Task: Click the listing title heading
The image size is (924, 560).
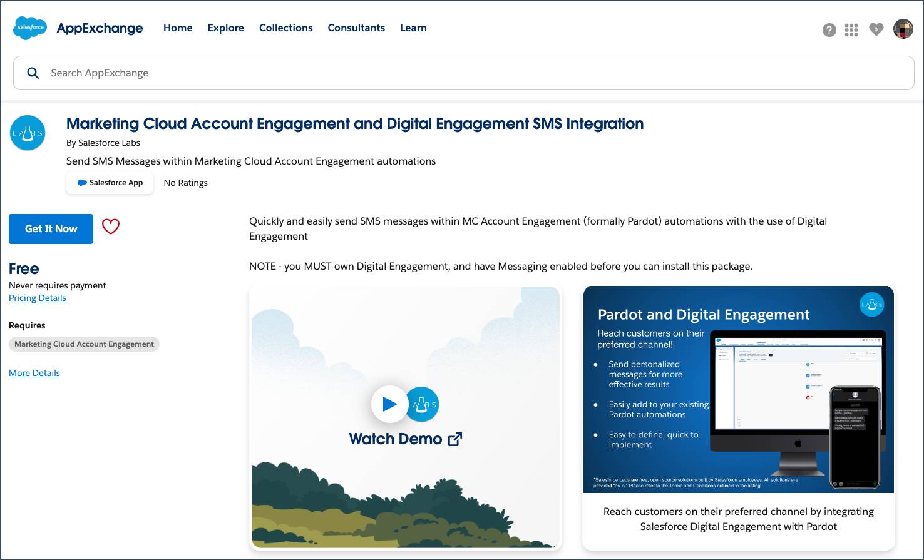Action: (355, 124)
